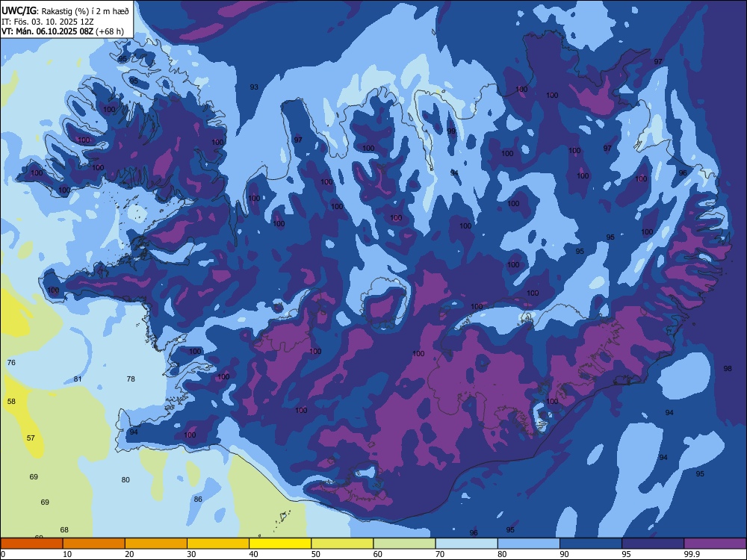Click the humidity value 76 over the ocean

11,362
